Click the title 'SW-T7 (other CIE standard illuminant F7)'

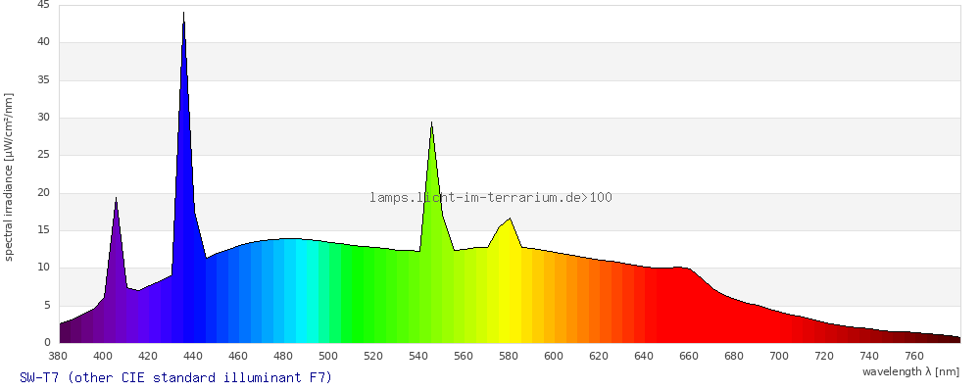click(x=175, y=377)
